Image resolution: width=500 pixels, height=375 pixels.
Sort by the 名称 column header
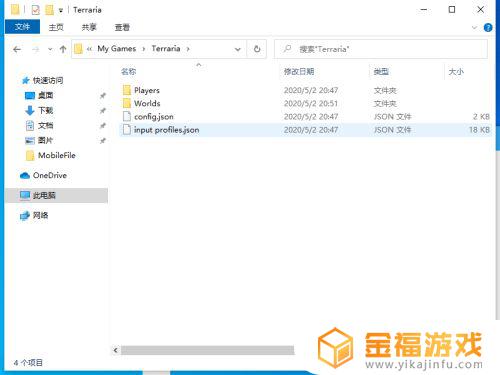coord(129,71)
